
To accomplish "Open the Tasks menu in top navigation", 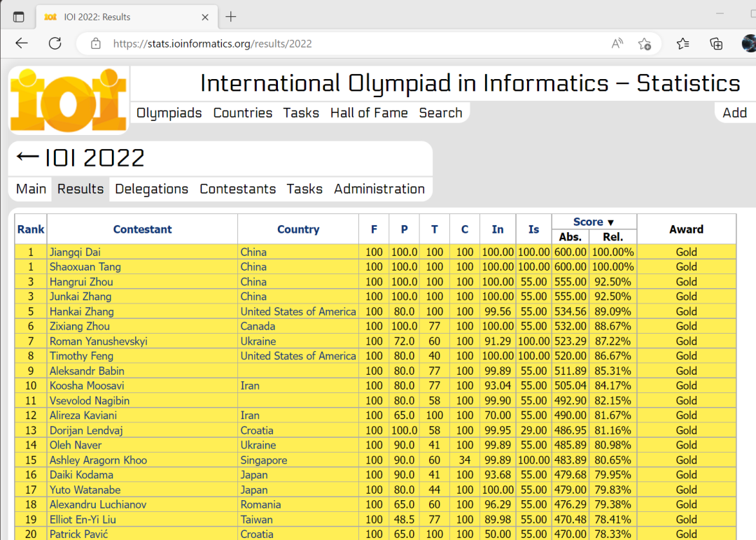I will coord(301,113).
